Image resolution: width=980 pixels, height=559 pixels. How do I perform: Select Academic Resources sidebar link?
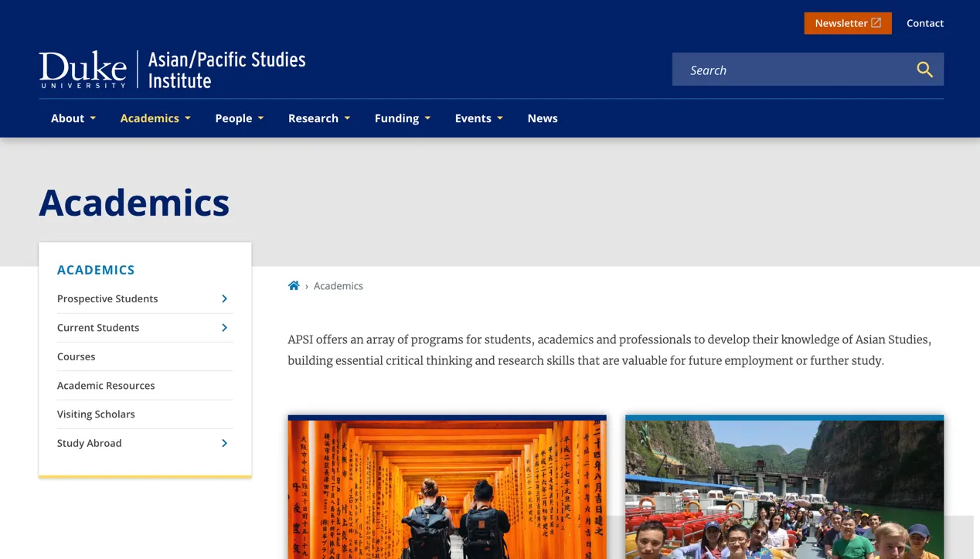pos(106,385)
